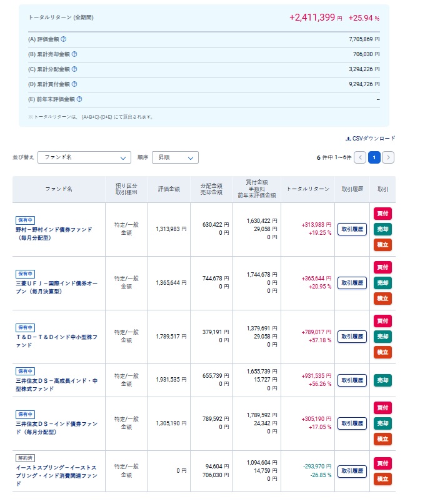This screenshot has width=440, height=504.
Task: Click 積立 for T&Dインド中小型株ファンド
Action: tap(382, 352)
